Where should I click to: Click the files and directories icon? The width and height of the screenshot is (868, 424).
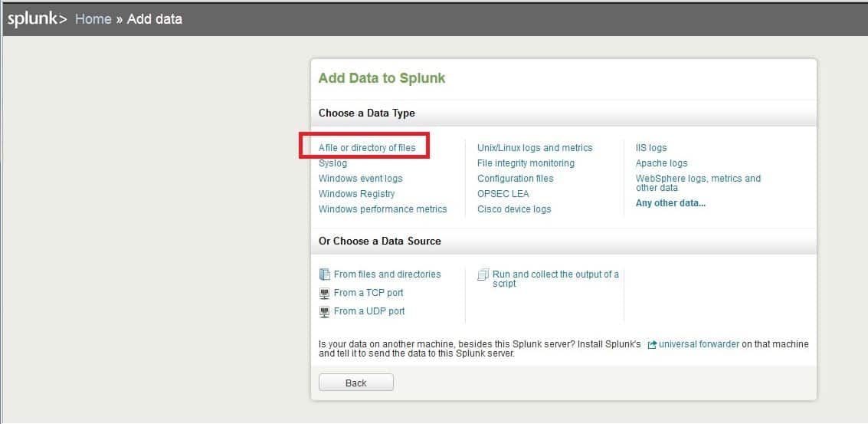[x=325, y=274]
